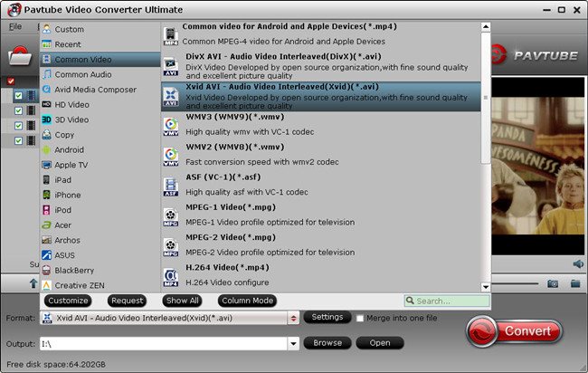Click the ASF (VC-1) format icon
Viewport: 588px width, 373px height.
(x=171, y=186)
